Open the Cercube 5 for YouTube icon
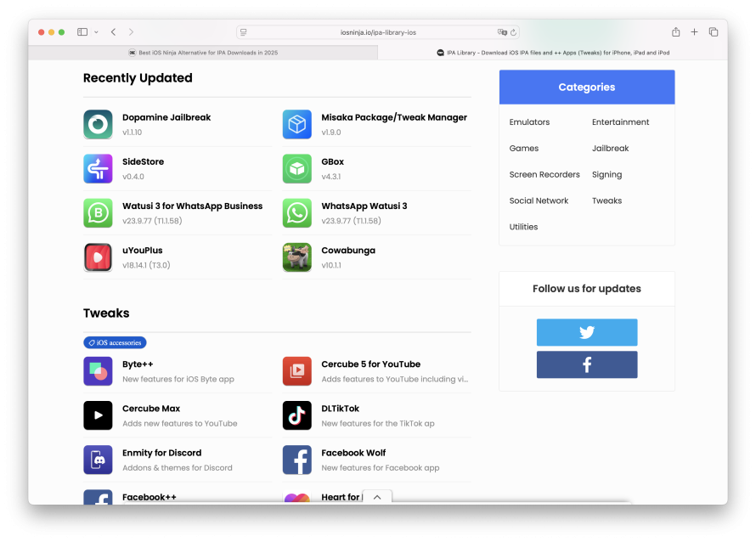 tap(297, 371)
